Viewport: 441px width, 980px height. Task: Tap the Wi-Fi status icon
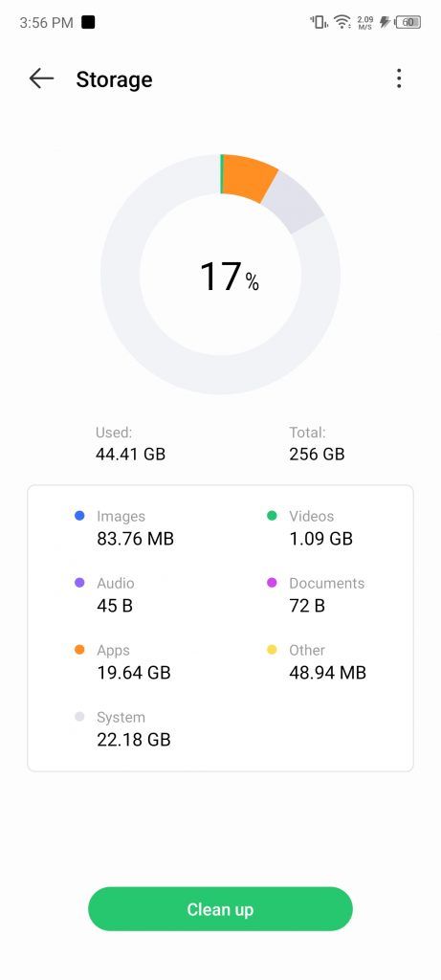[342, 23]
